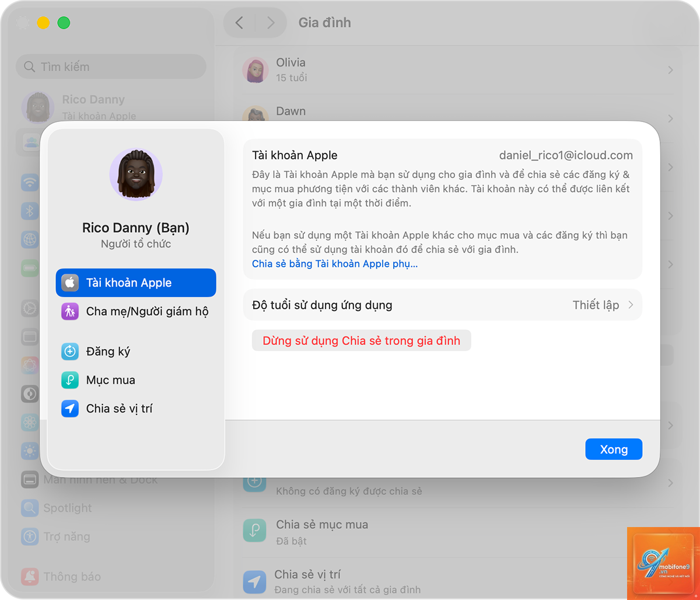The image size is (700, 600).
Task: Click the blue location arrow icon in dialog
Action: point(70,409)
